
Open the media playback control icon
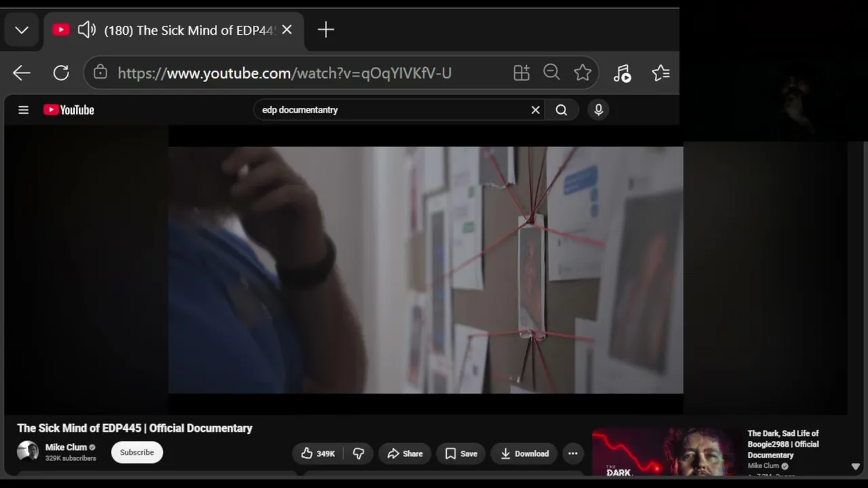[622, 73]
